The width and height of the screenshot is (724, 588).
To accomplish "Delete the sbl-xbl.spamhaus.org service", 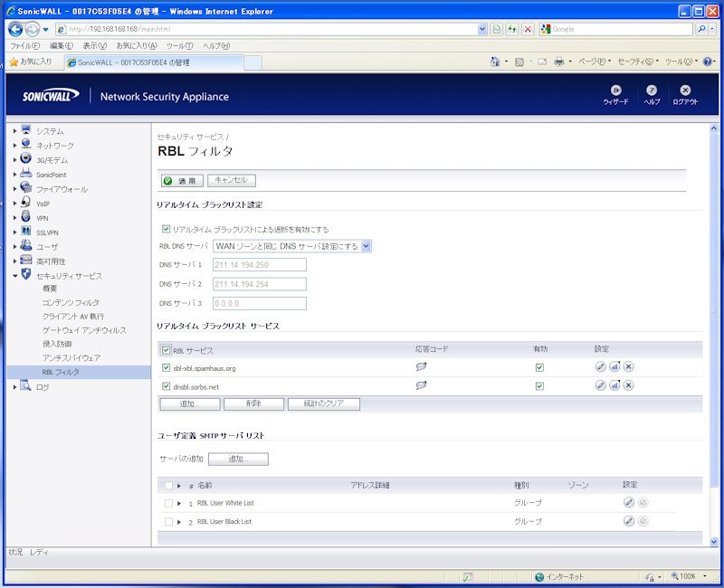I will pyautogui.click(x=628, y=367).
